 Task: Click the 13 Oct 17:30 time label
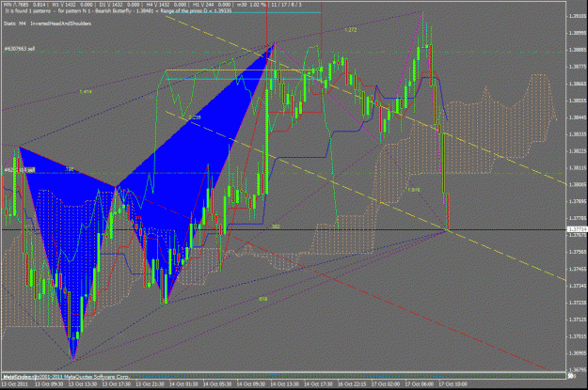(x=116, y=384)
